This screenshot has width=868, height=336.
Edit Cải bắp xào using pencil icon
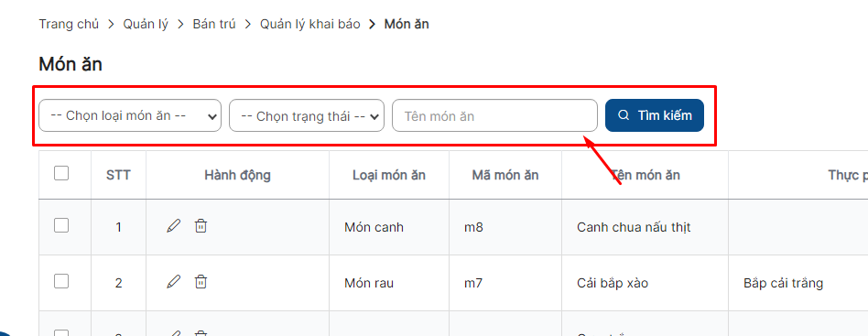pyautogui.click(x=174, y=282)
